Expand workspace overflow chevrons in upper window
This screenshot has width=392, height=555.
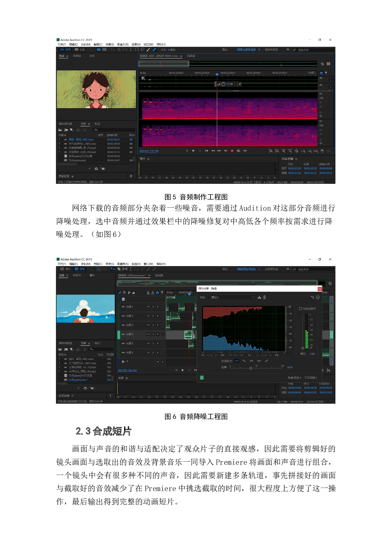(x=288, y=49)
